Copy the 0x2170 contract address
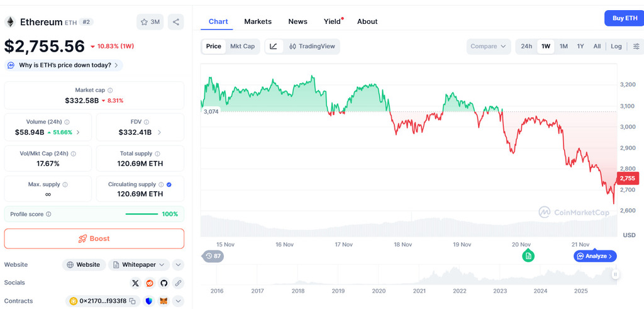 tap(133, 301)
